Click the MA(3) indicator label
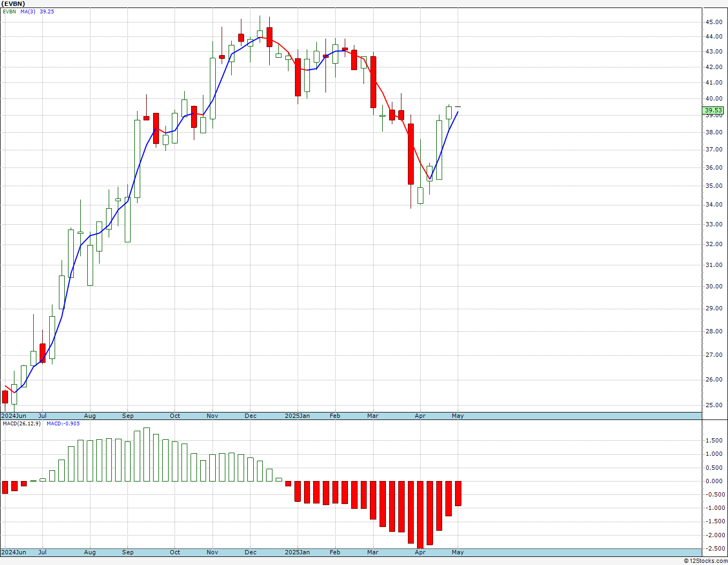This screenshot has height=565, width=728. click(x=28, y=11)
